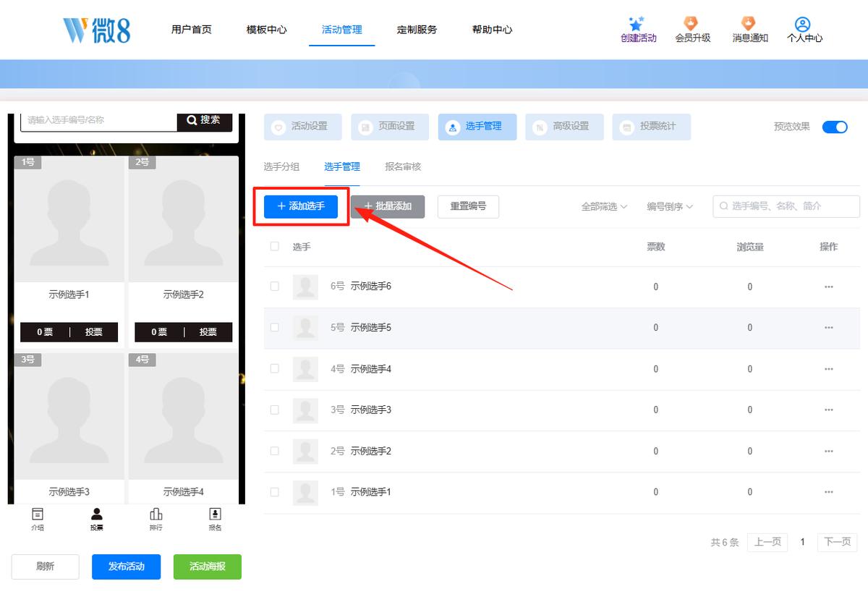Check the select-all checkbox in table header
868x597 pixels.
(x=274, y=246)
